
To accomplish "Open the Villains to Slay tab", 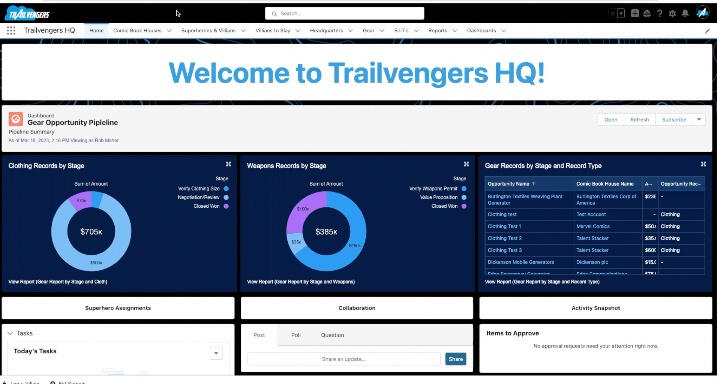I will point(273,31).
